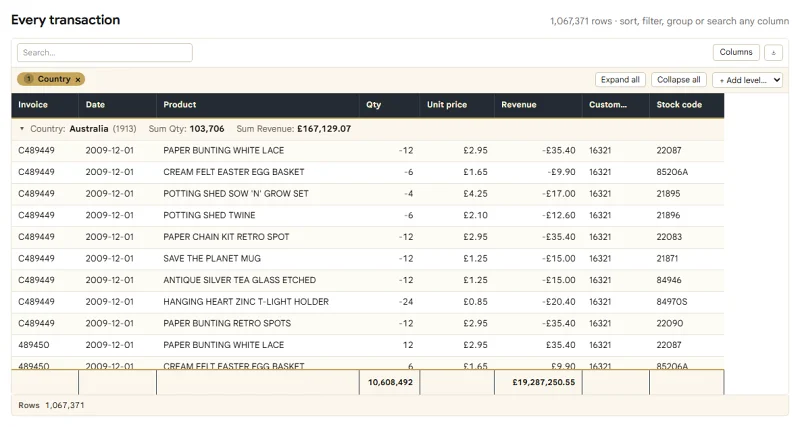The width and height of the screenshot is (800, 427).
Task: Click the Rows 1,067,371 status text
Action: coord(52,405)
